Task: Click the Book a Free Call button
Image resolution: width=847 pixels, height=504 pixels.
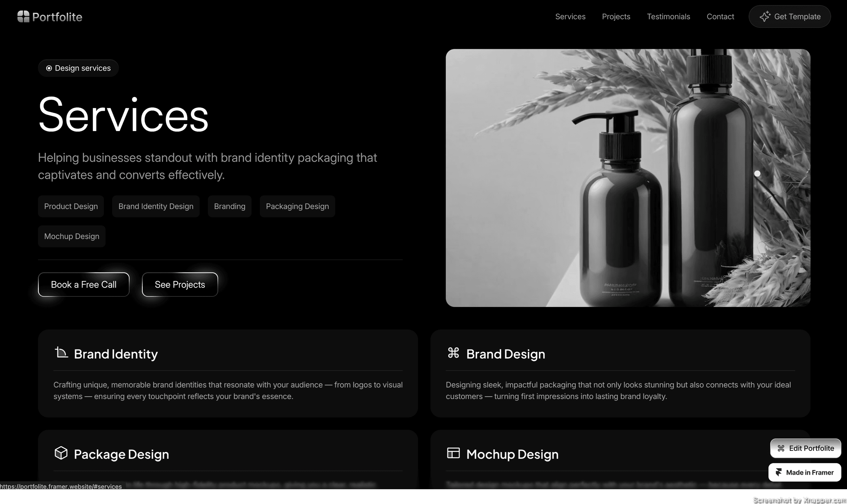Action: 83,285
